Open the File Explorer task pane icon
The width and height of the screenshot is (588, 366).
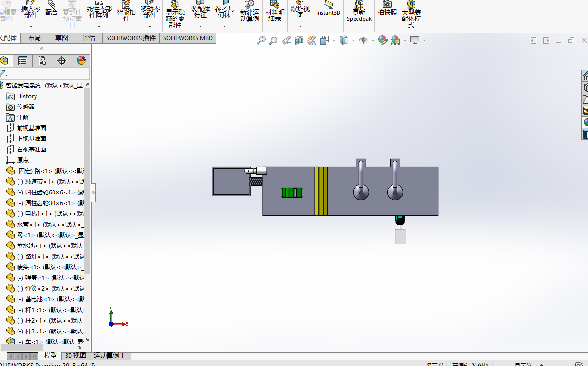point(586,99)
